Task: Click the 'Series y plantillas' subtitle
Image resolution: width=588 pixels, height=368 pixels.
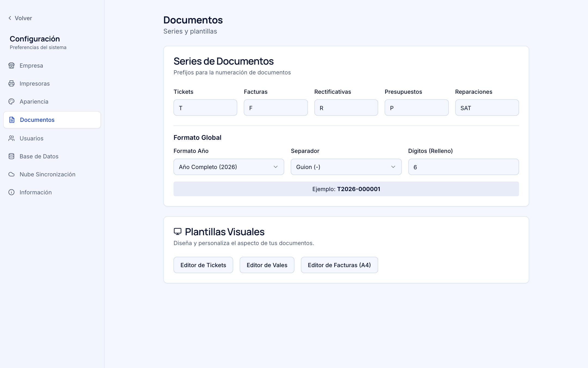Action: click(190, 31)
